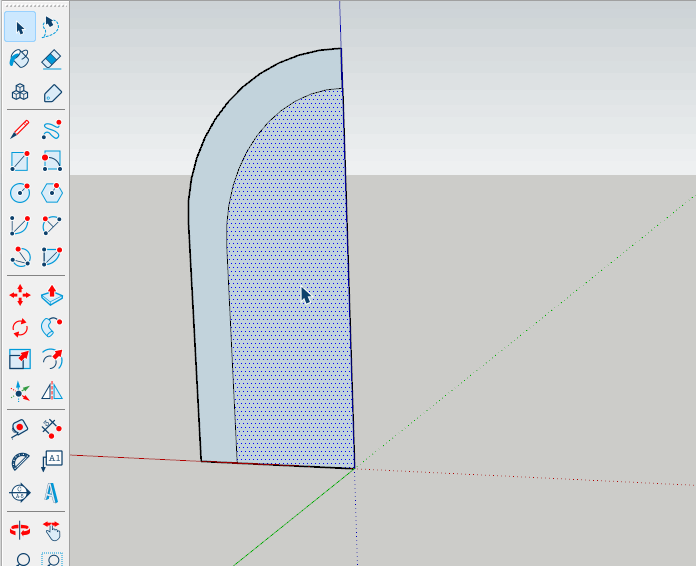696x566 pixels.
Task: Select the Zoom Window tool
Action: click(51, 558)
